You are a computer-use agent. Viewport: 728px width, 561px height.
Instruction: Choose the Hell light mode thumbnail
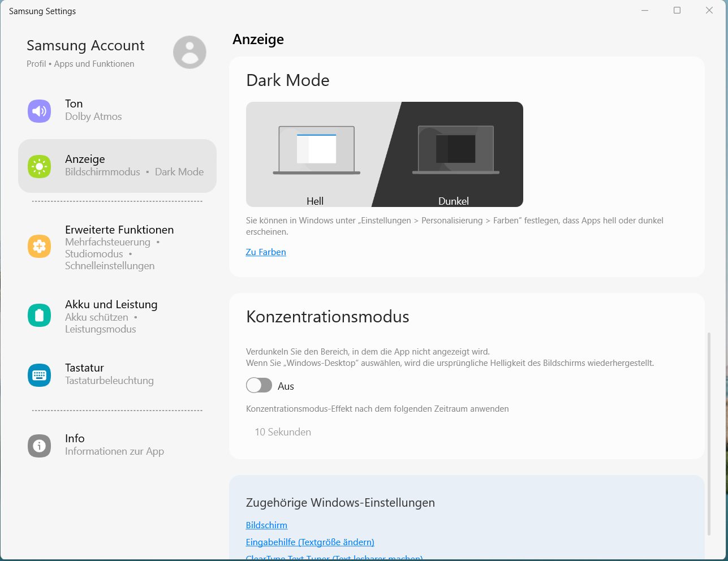tap(315, 154)
